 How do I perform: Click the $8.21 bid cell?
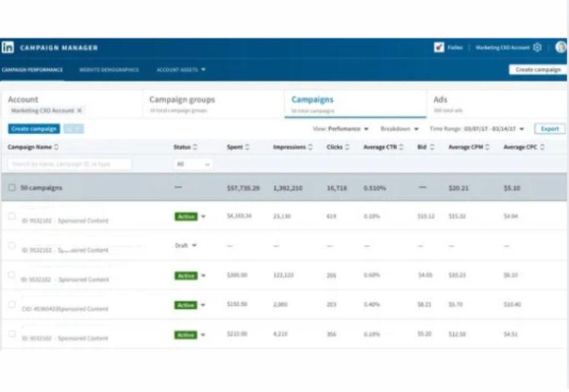click(x=424, y=304)
